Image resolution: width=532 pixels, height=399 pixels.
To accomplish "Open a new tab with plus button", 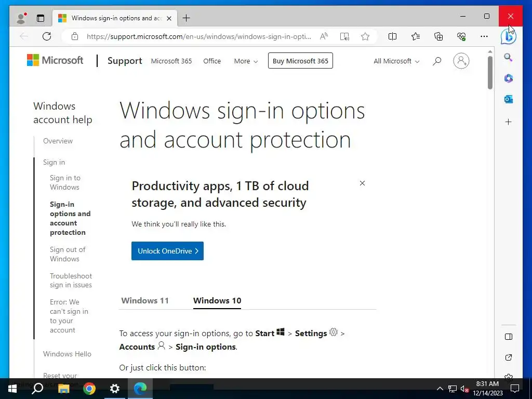I will pyautogui.click(x=187, y=18).
